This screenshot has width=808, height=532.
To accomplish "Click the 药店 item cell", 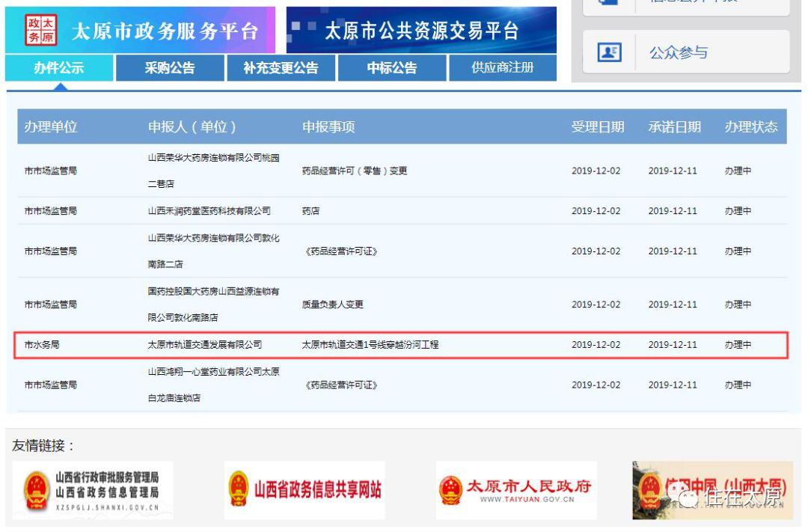I will point(310,211).
